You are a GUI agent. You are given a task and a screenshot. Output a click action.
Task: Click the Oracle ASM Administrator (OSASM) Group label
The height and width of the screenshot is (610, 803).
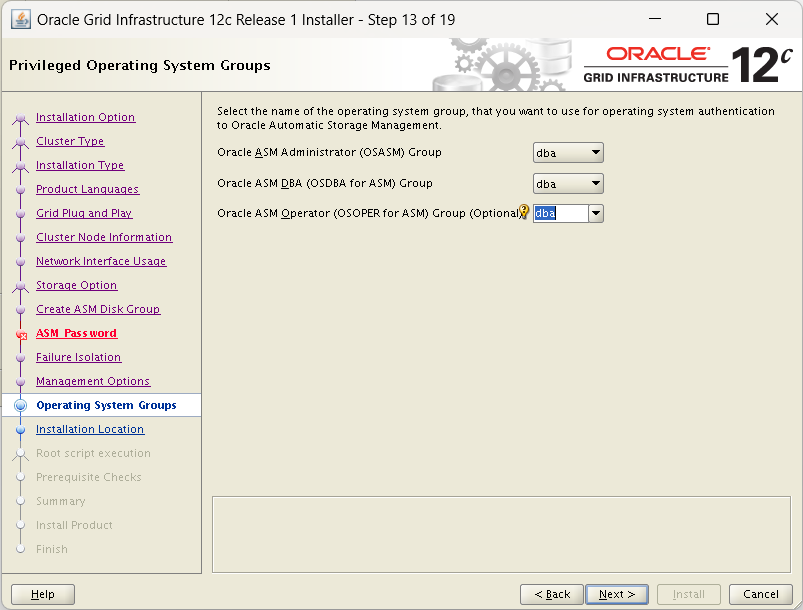tap(329, 153)
